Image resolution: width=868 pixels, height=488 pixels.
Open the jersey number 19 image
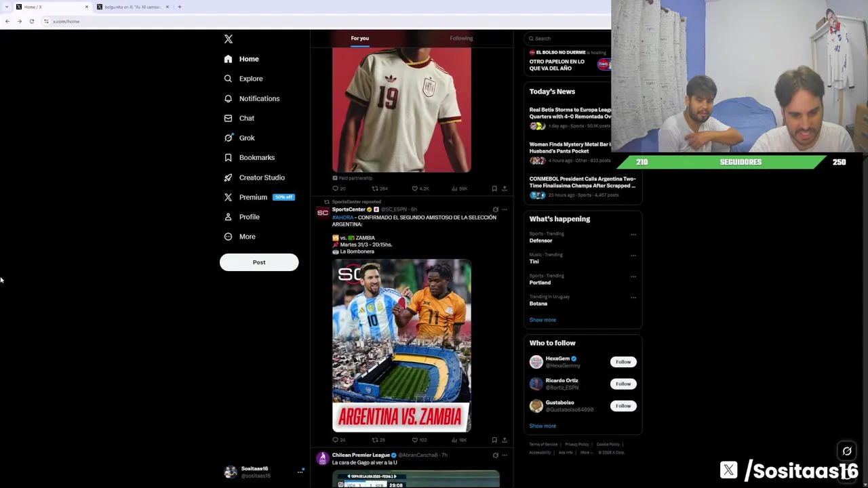pos(401,110)
